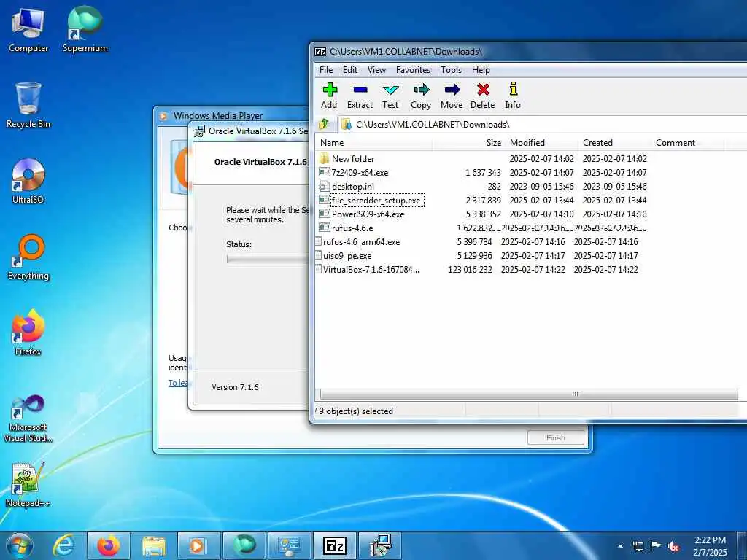Click Finish button in Windows Media Player window
This screenshot has height=560, width=747.
(555, 437)
